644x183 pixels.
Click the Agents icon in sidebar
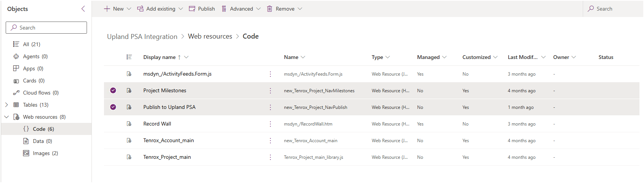pos(16,56)
